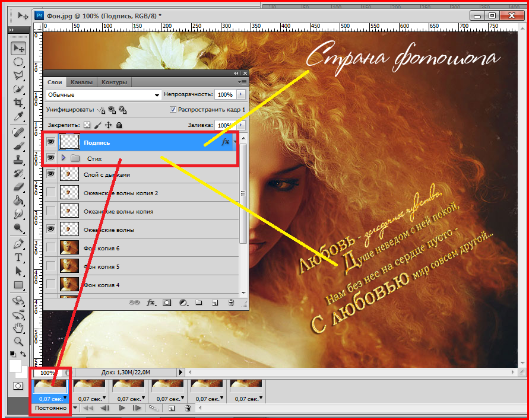Select the Brush tool
529x420 pixels.
coord(18,146)
